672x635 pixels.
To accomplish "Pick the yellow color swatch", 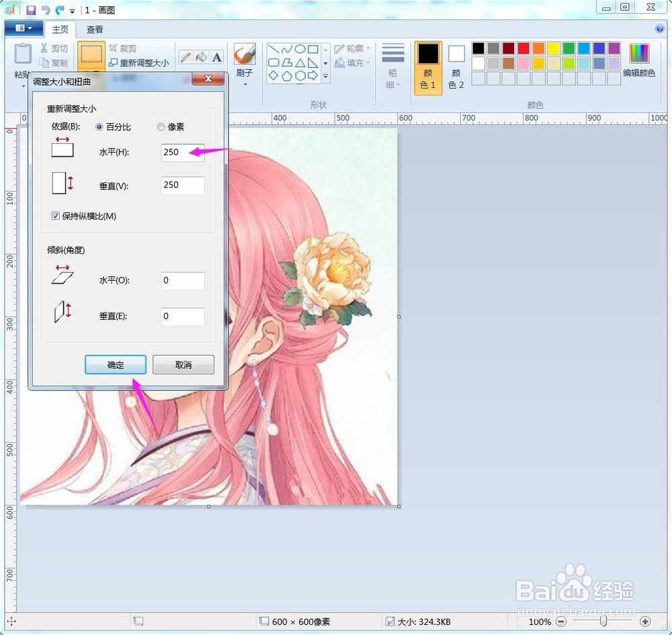I will 553,48.
